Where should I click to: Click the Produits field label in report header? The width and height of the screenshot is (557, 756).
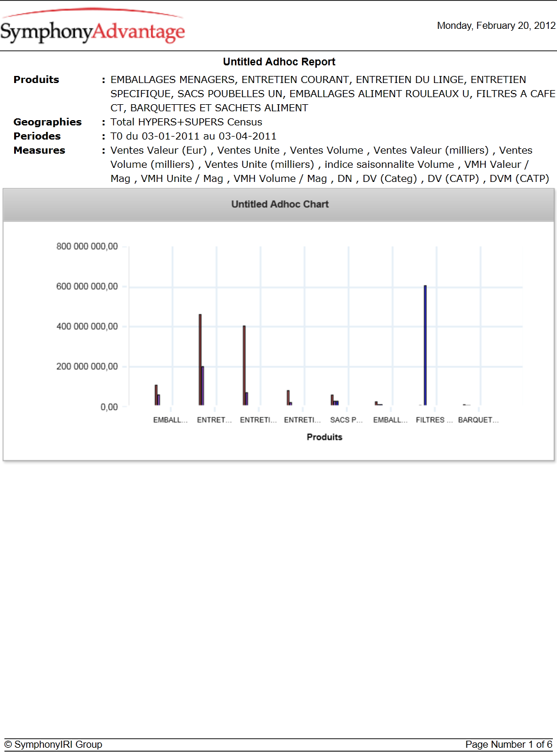point(37,79)
